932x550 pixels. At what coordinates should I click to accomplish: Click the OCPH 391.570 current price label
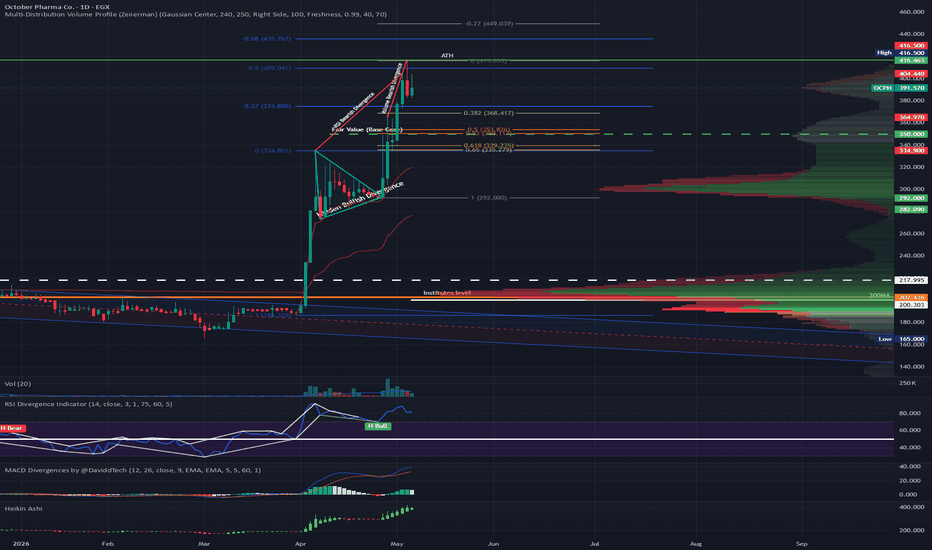898,88
